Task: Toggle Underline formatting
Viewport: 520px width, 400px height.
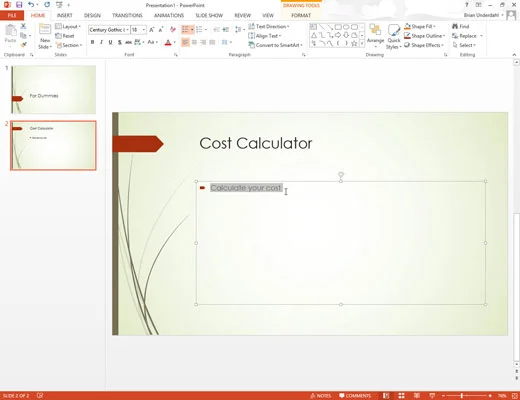Action: (110, 42)
